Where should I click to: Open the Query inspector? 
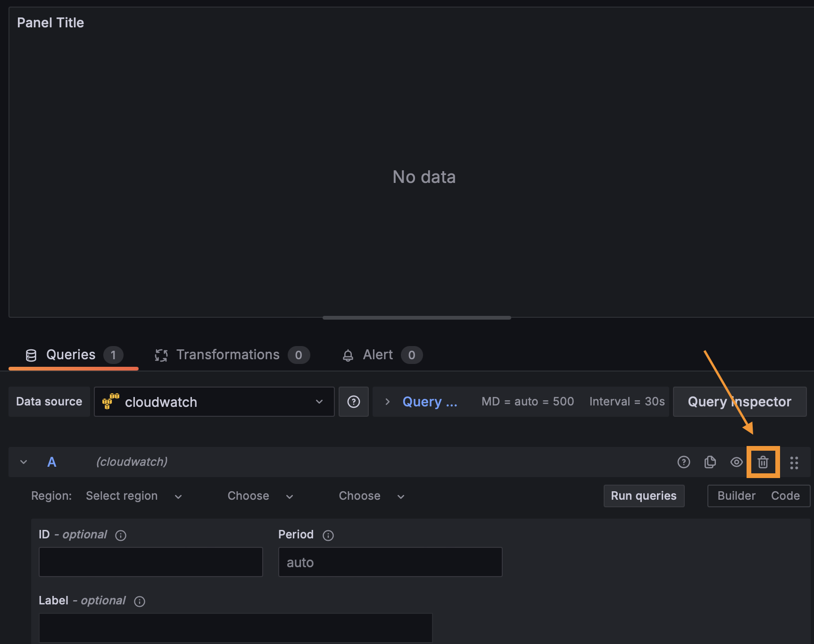pos(739,402)
